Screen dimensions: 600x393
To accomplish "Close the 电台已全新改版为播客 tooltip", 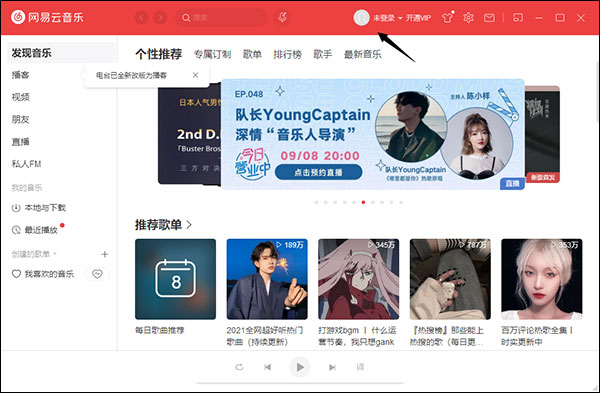I will (x=196, y=75).
